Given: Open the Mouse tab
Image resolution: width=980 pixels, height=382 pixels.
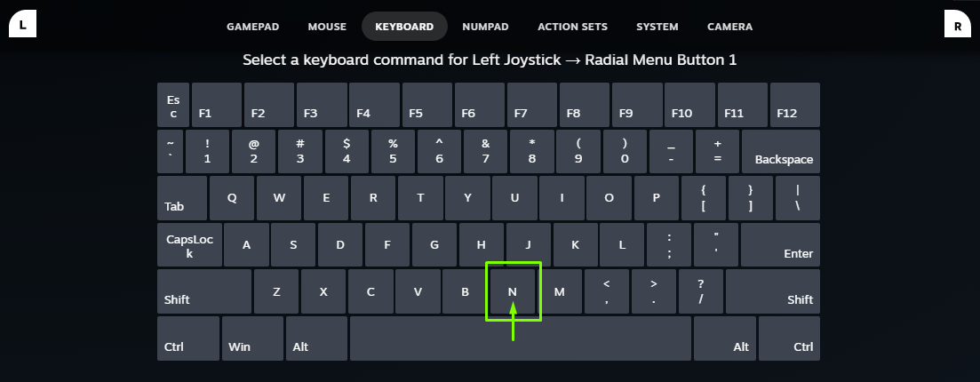Looking at the screenshot, I should coord(327,27).
